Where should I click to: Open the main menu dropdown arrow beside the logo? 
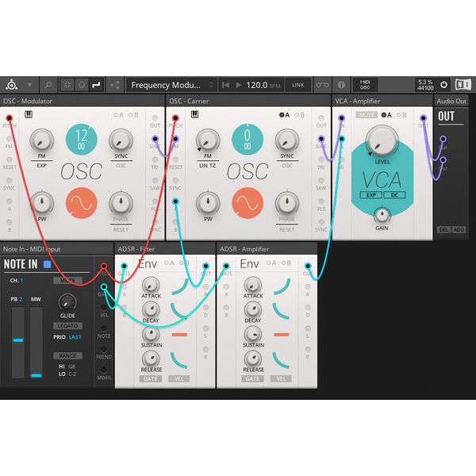tap(29, 85)
